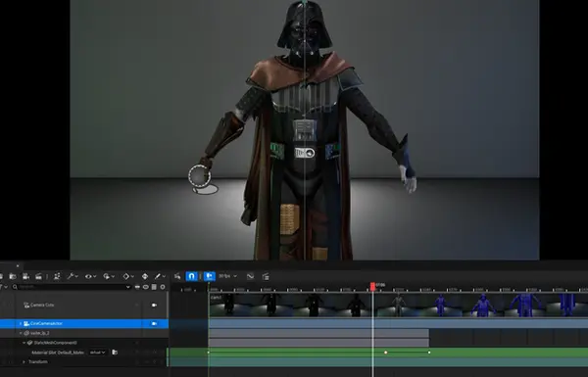Open the eye View Options dropdown
This screenshot has width=588, height=377.
point(90,276)
